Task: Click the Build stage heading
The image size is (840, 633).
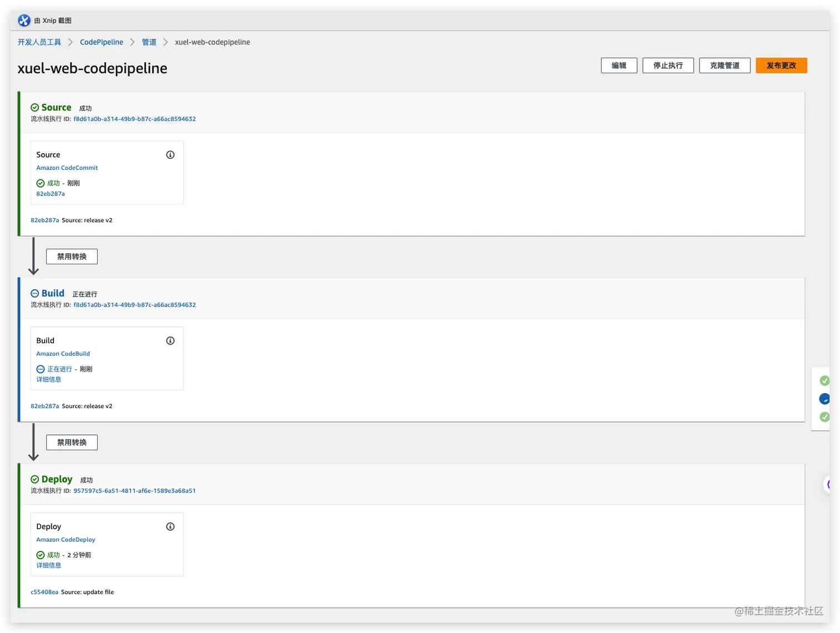Action: [53, 294]
